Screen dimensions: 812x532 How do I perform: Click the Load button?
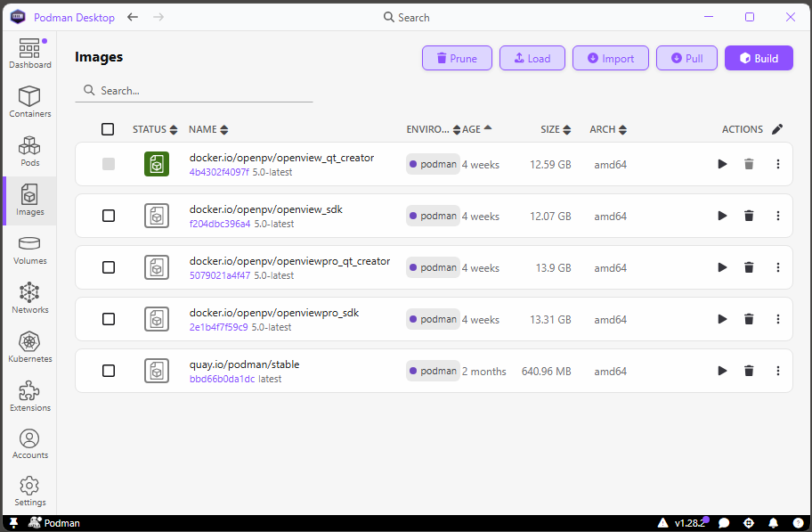532,58
